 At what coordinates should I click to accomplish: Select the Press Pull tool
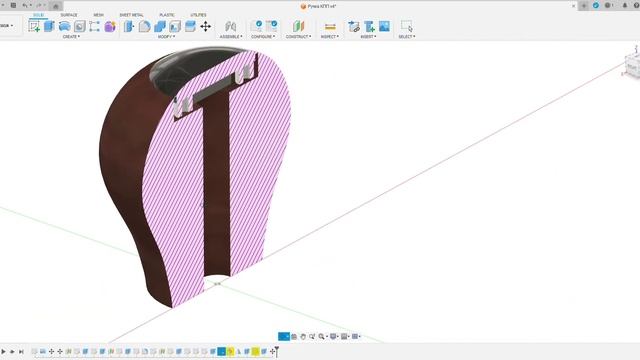coord(129,27)
